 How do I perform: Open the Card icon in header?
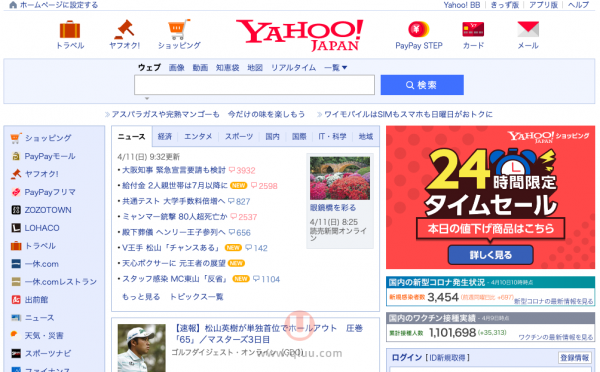(x=473, y=29)
